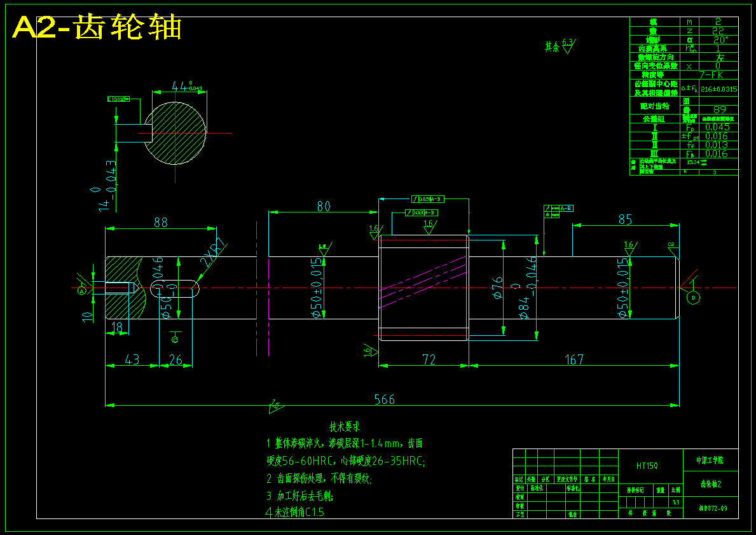Click the '阶段标记' title block cell

point(635,490)
